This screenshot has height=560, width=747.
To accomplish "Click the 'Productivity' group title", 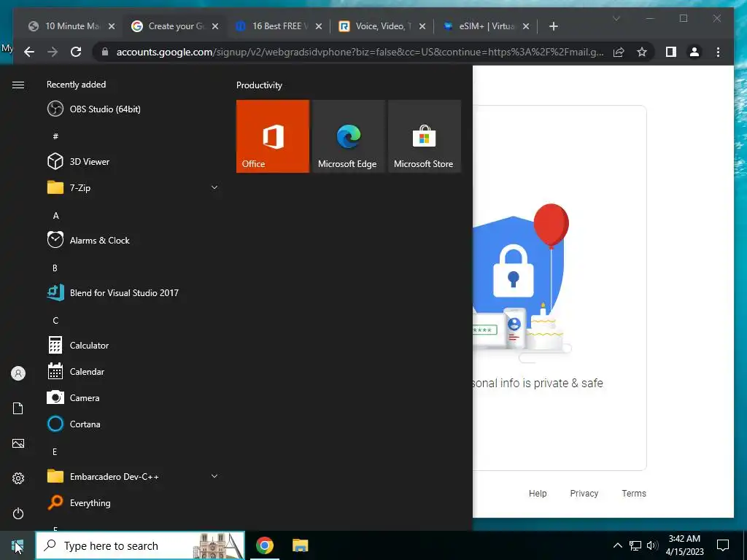I will pyautogui.click(x=259, y=85).
